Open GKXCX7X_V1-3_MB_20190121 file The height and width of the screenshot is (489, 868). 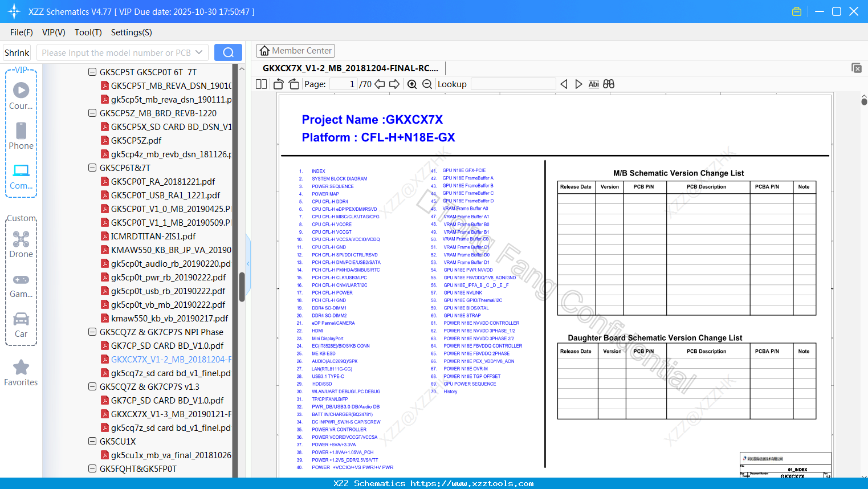click(166, 414)
